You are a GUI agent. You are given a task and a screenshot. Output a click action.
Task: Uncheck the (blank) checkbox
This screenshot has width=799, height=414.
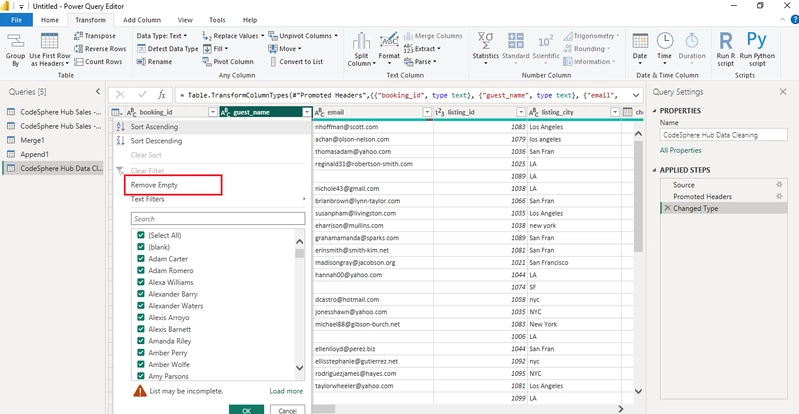[x=141, y=247]
